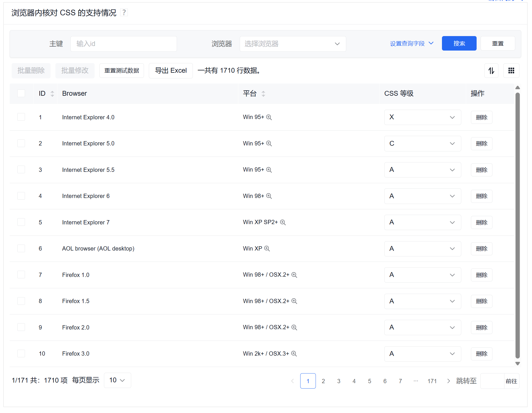Check the row for Internet Explorer 6

[x=21, y=196]
